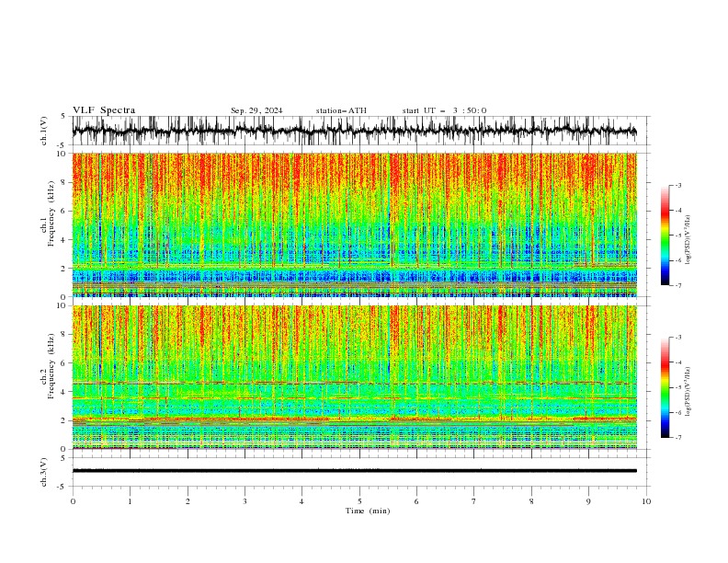Click the "-3" value on upper color bar
728x563 pixels.
click(x=677, y=185)
